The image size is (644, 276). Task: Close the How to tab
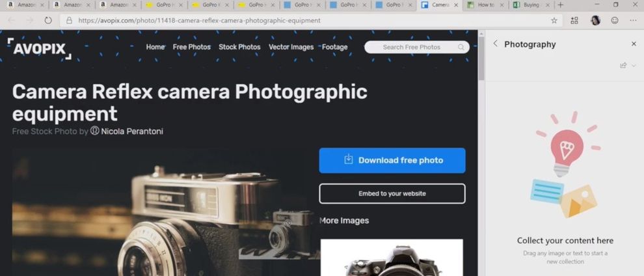(x=502, y=5)
